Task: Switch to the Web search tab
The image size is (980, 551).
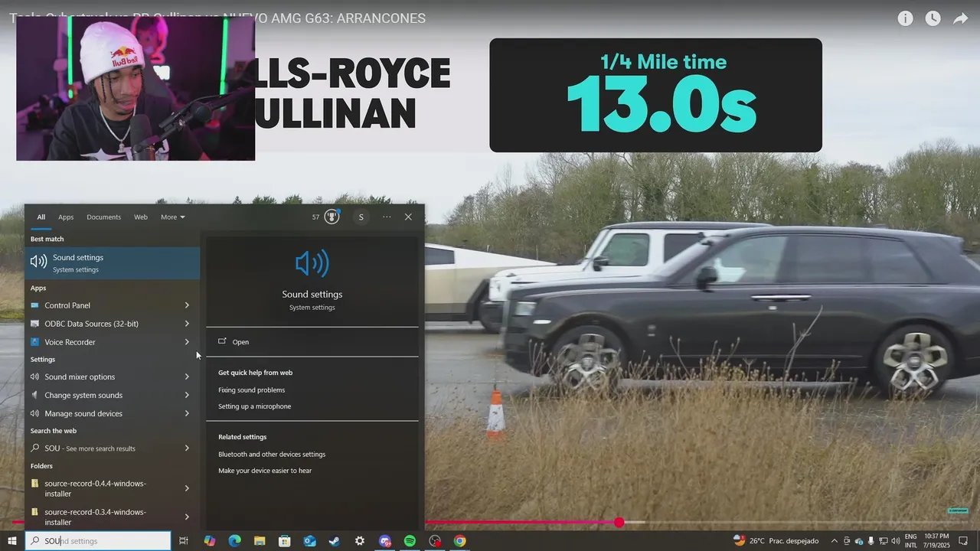Action: click(x=141, y=217)
